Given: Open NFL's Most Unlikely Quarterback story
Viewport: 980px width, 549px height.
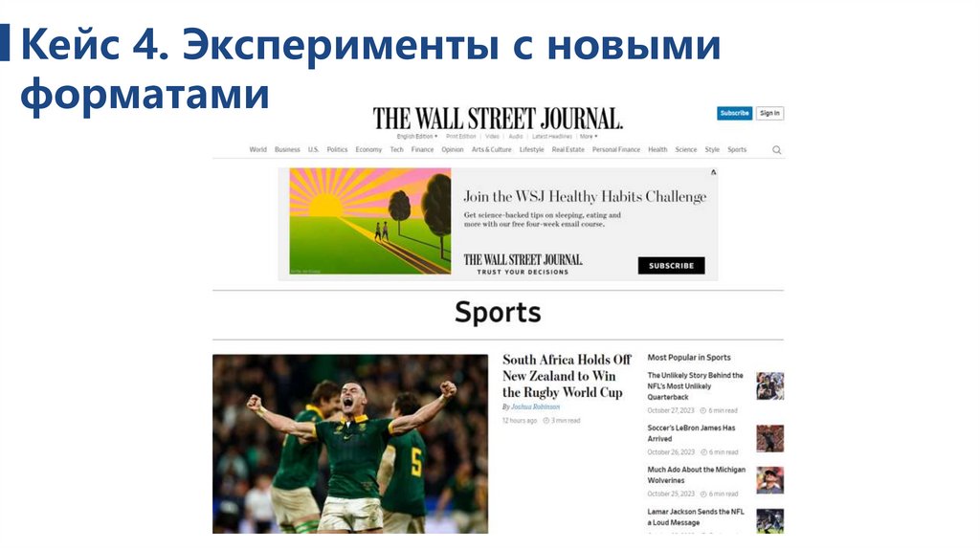Looking at the screenshot, I should click(x=695, y=386).
